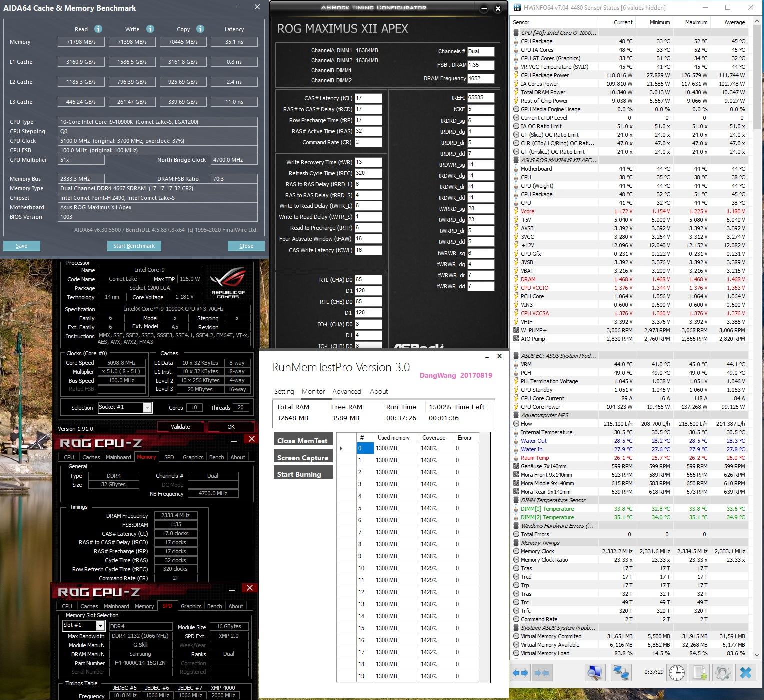Collapse ASUS ROG MAXIMUS XII APEX sensor group
764x700 pixels.
[516, 160]
